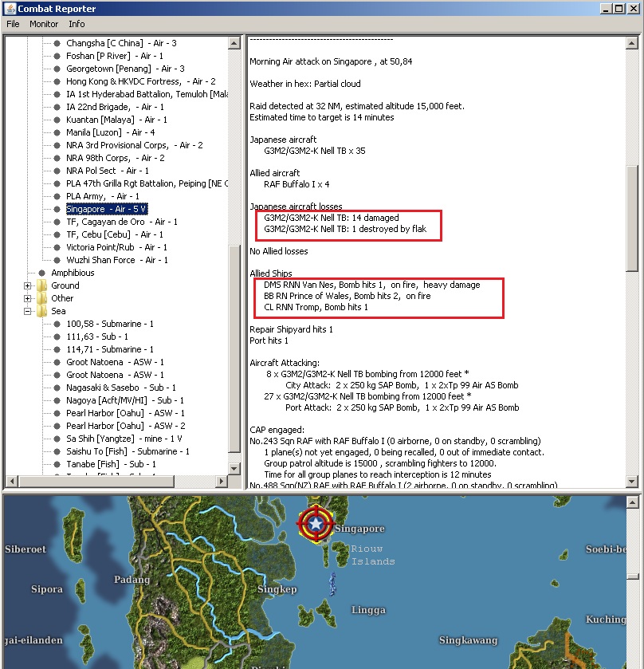644x669 pixels.
Task: Select Victoria Point/Rub - Air - 1
Action: pyautogui.click(x=116, y=247)
